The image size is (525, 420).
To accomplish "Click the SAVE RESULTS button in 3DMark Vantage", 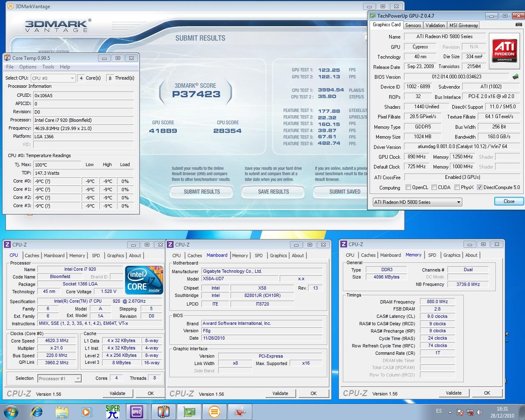I will pyautogui.click(x=273, y=192).
